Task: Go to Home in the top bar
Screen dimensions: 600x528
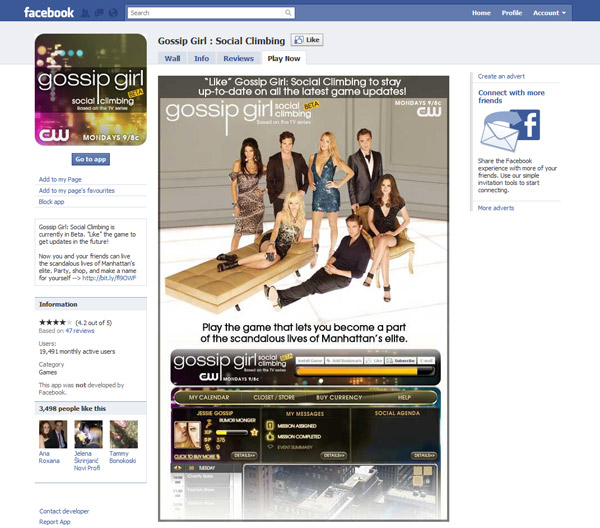Action: click(481, 13)
